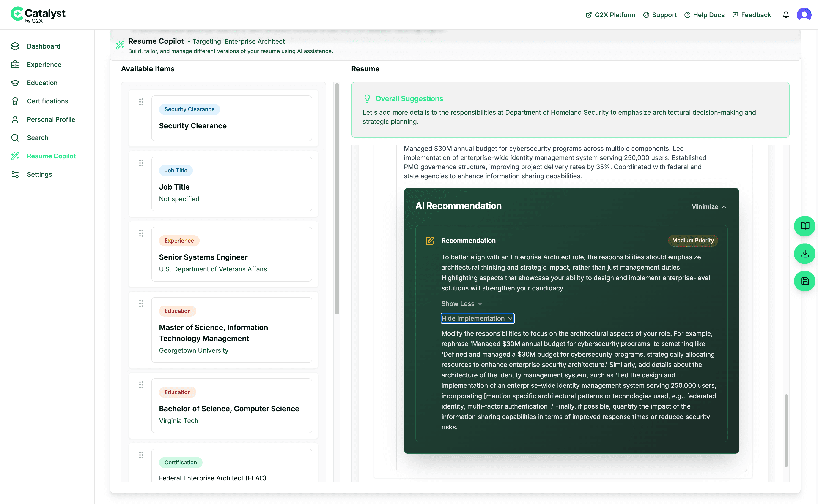Open Support from the top navigation
Viewport: 818px width, 504px height.
coord(660,15)
